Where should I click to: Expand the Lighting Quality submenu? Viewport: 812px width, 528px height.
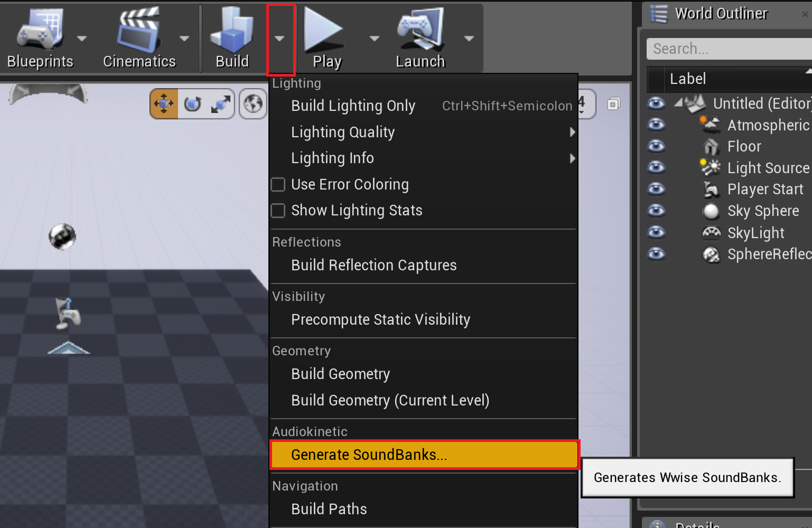343,132
